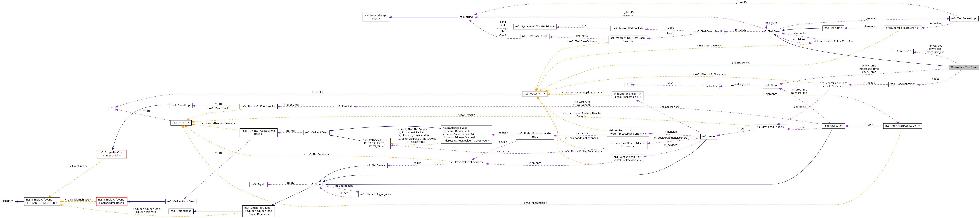The height and width of the screenshot is (218, 980).
Task: Select the ns3::TestRunnerImpl node
Action: [964, 19]
